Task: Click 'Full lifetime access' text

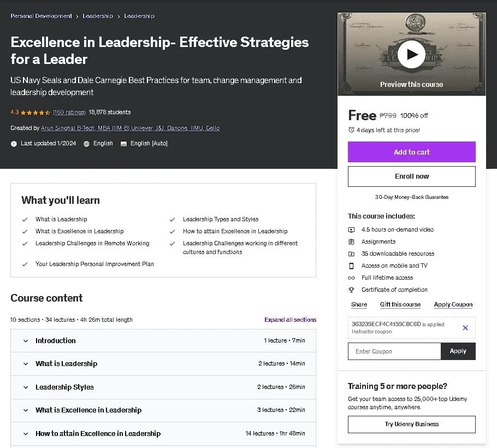Action: click(x=387, y=278)
